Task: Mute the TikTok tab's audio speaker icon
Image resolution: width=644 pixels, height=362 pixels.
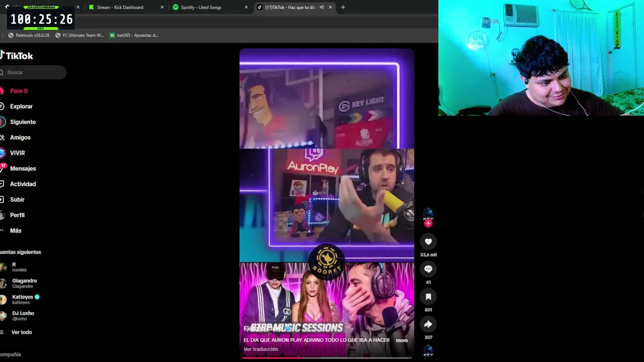Action: (x=321, y=7)
